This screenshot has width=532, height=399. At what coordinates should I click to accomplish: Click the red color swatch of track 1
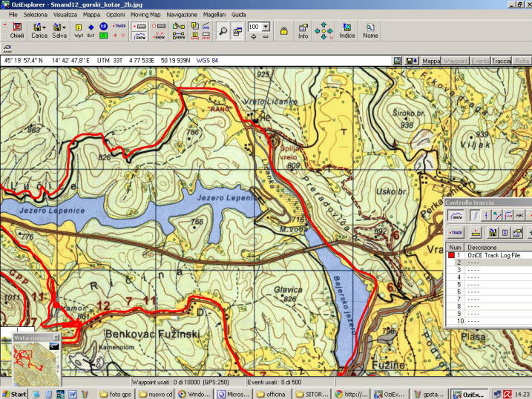[x=451, y=255]
